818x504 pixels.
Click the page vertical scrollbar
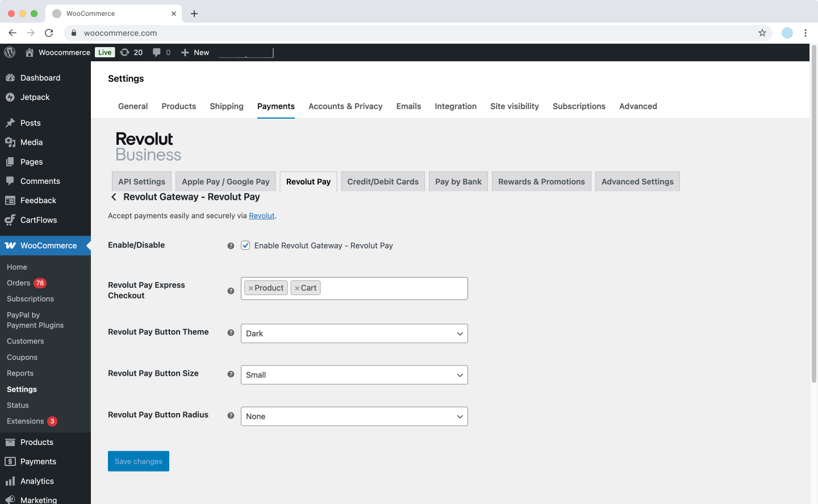coord(813,213)
